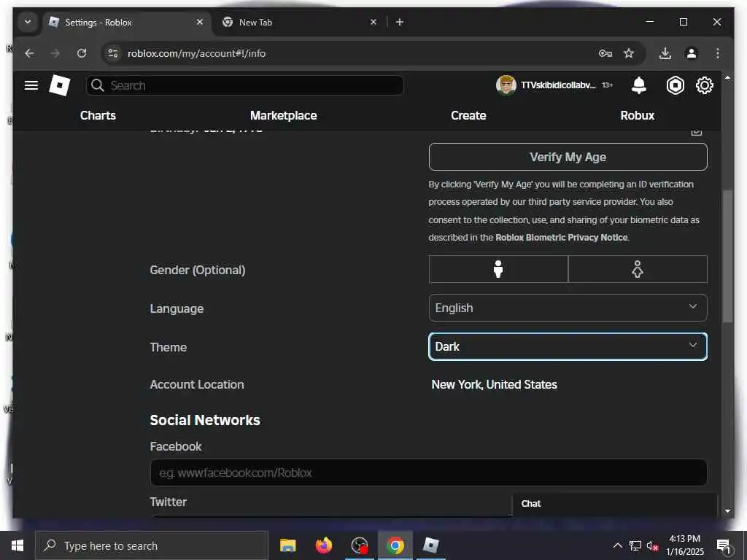Open Chrome profile icon
The height and width of the screenshot is (560, 747).
point(692,53)
